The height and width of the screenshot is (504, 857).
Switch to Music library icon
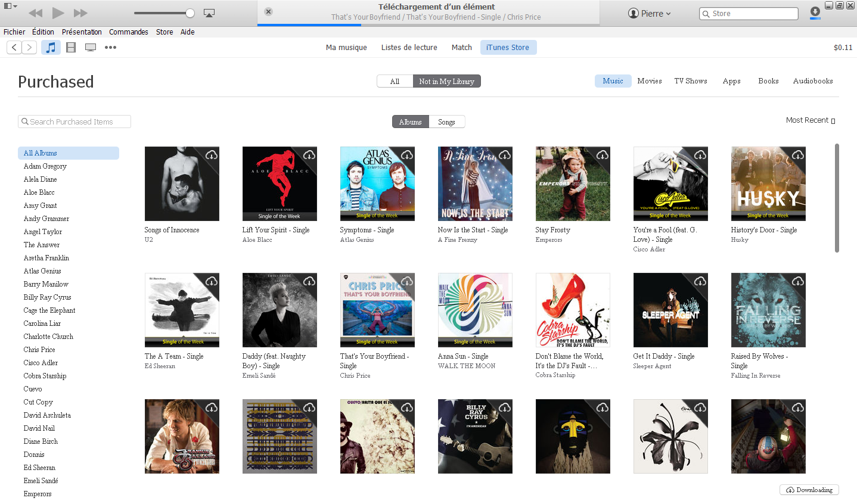(51, 48)
